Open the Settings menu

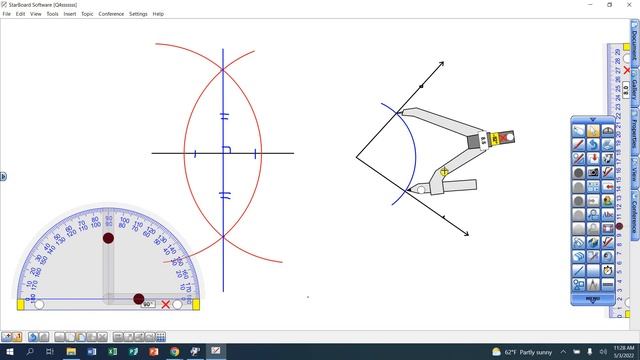pos(138,14)
